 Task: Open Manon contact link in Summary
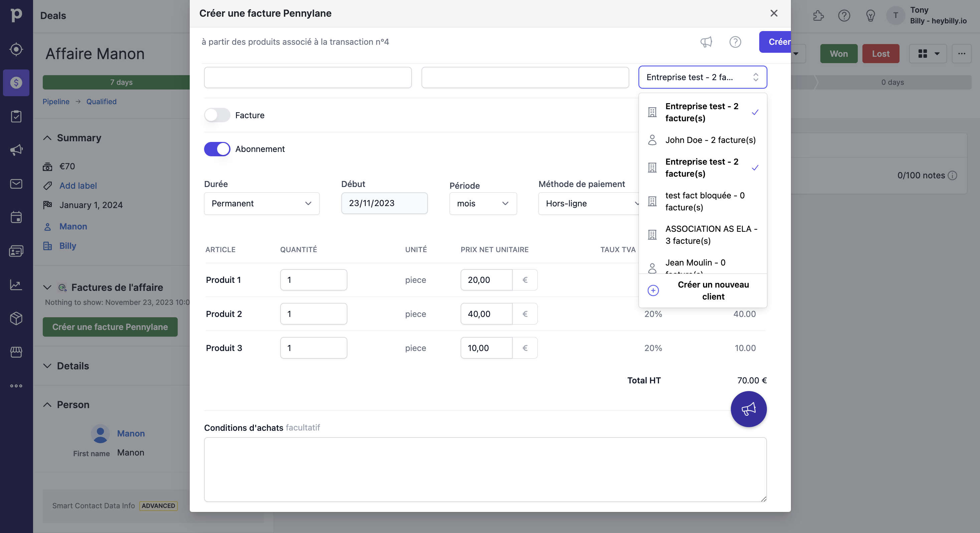[73, 226]
